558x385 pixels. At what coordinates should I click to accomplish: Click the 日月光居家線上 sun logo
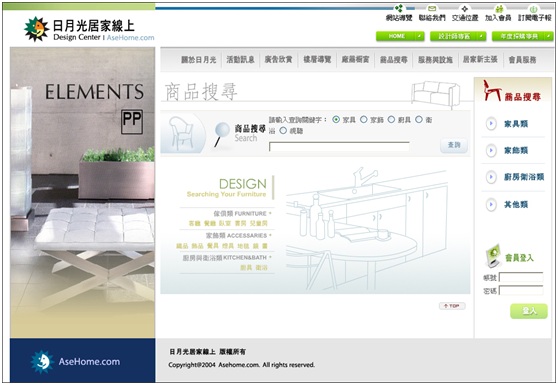pyautogui.click(x=36, y=29)
